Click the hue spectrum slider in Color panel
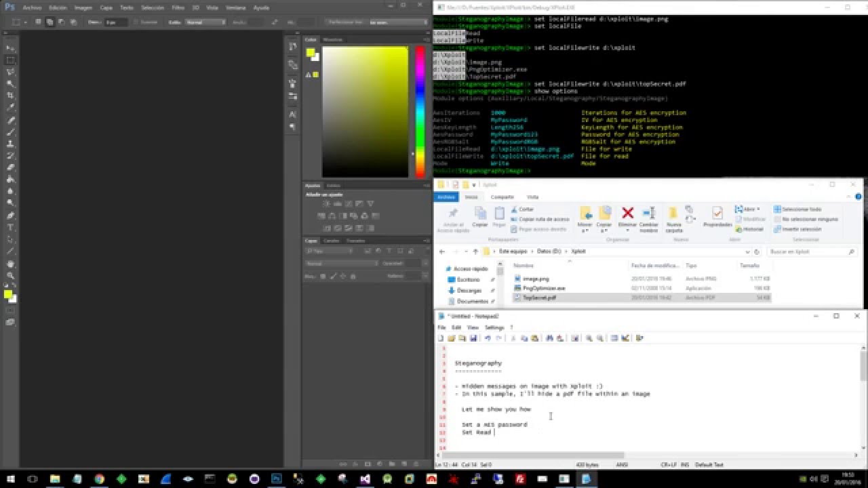 click(420, 112)
